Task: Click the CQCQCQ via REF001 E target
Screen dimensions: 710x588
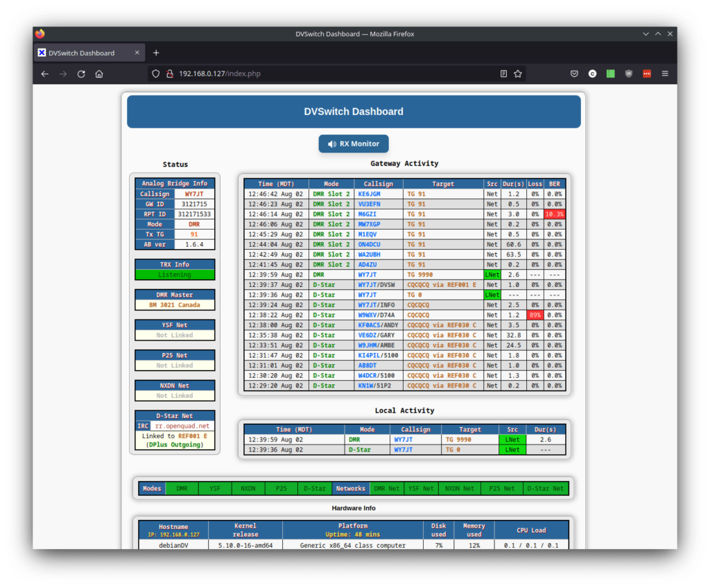Action: tap(442, 284)
